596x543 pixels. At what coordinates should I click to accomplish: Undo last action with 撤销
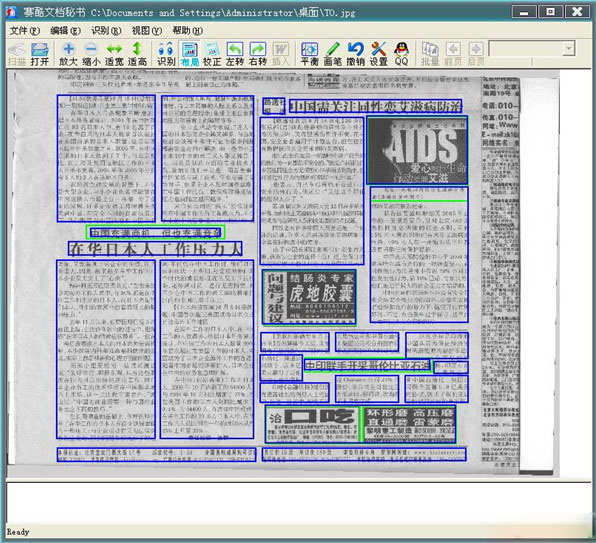[x=355, y=54]
